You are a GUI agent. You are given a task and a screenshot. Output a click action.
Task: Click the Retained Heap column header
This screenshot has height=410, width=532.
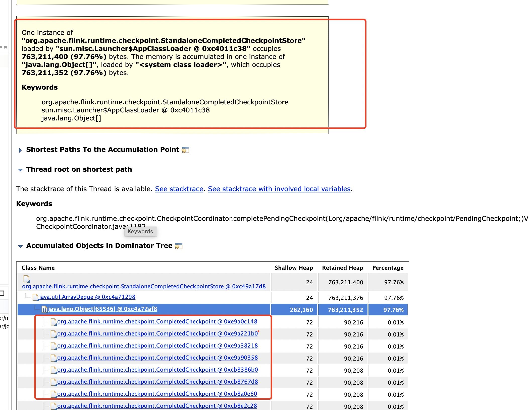342,268
